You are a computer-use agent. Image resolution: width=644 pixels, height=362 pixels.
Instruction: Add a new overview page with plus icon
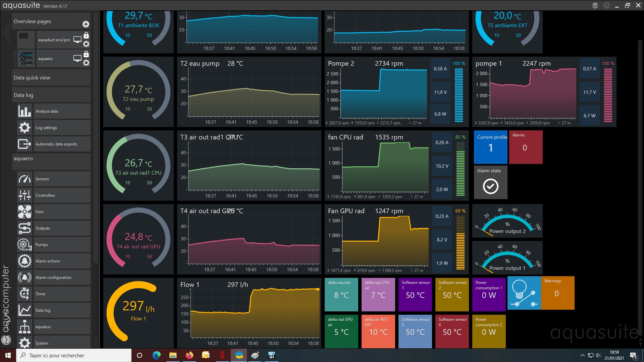tap(86, 24)
